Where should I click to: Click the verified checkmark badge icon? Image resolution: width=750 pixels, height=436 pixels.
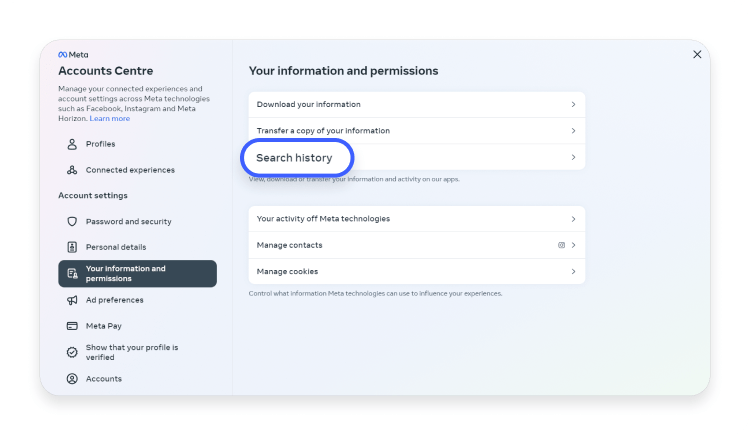pyautogui.click(x=72, y=352)
